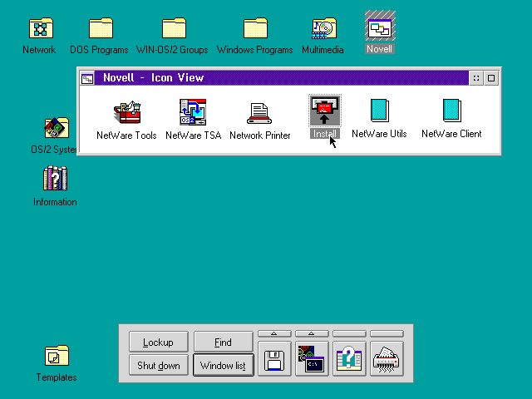532x399 pixels.
Task: Open drawer above the help tutorial icon
Action: click(x=349, y=334)
